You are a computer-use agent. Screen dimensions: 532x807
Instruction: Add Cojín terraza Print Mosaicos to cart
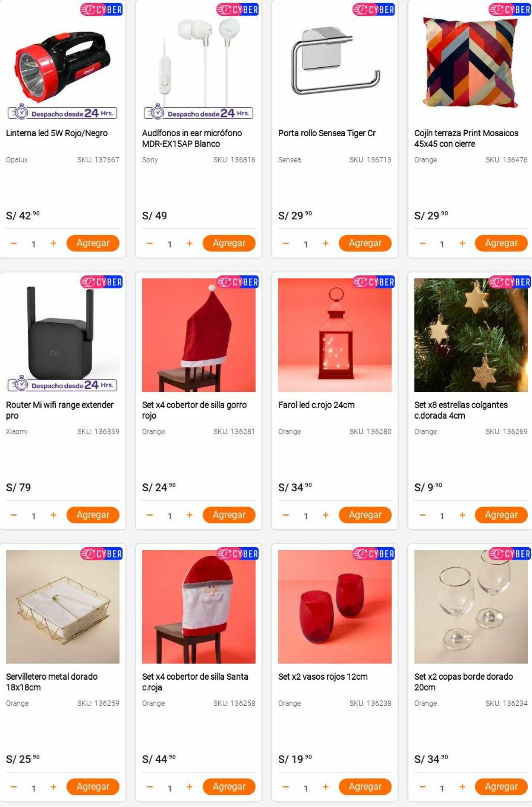pyautogui.click(x=501, y=243)
